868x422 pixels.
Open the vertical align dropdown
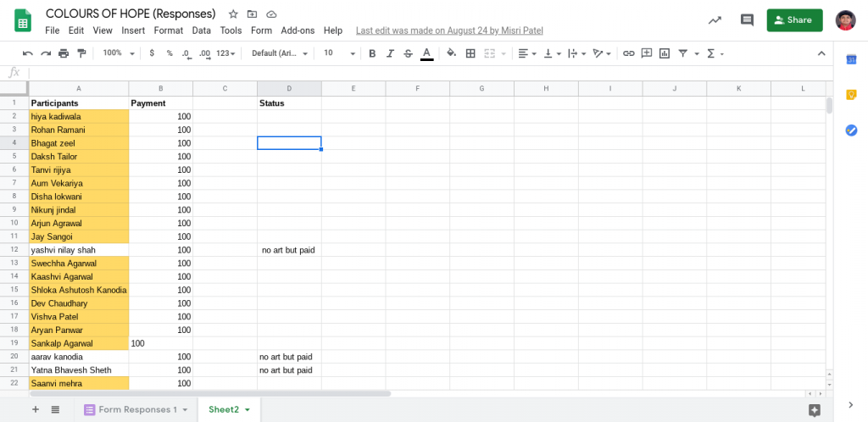553,53
